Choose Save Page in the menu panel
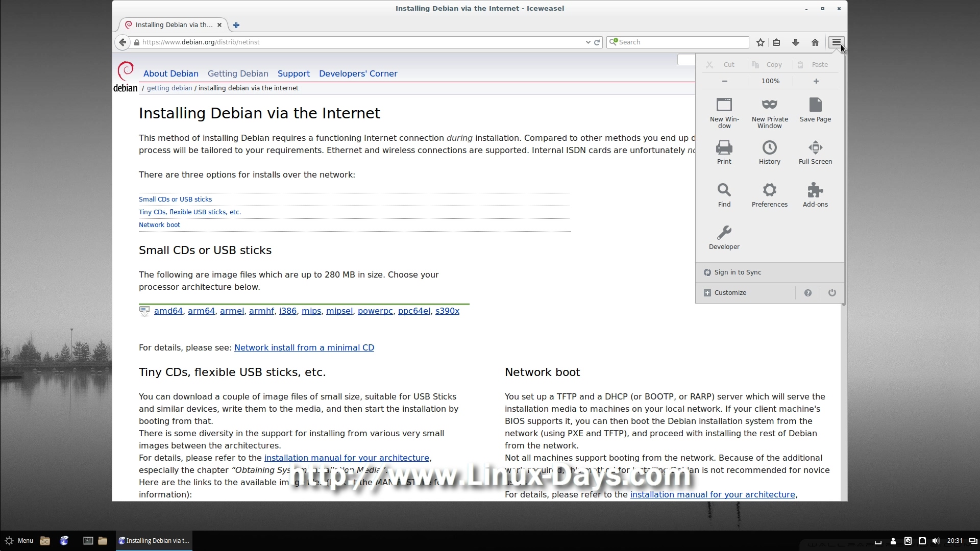 815,110
